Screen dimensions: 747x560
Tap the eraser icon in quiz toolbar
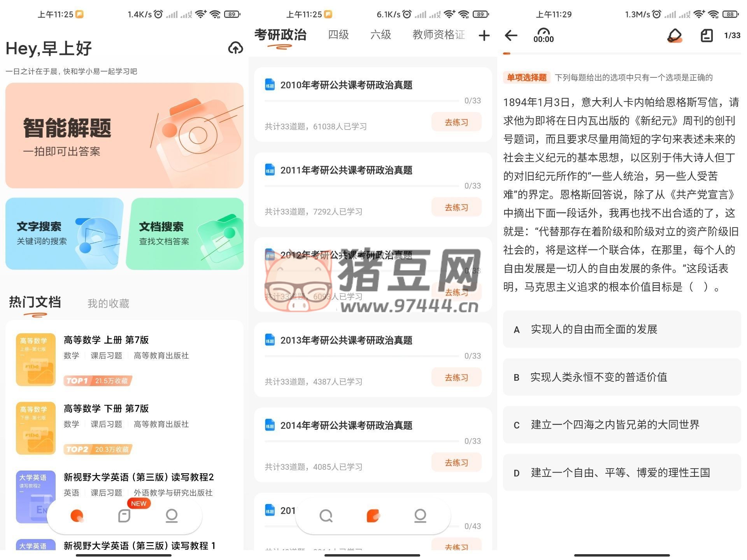pos(675,35)
